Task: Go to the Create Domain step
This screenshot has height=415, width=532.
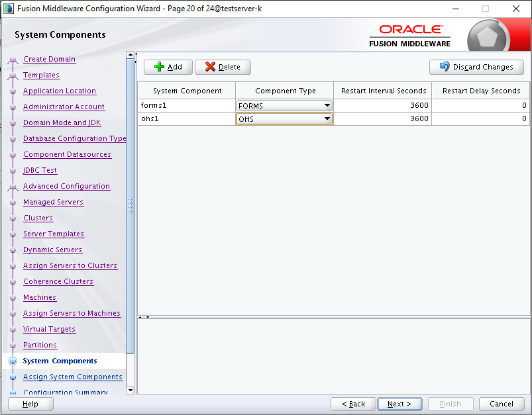Action: click(49, 59)
